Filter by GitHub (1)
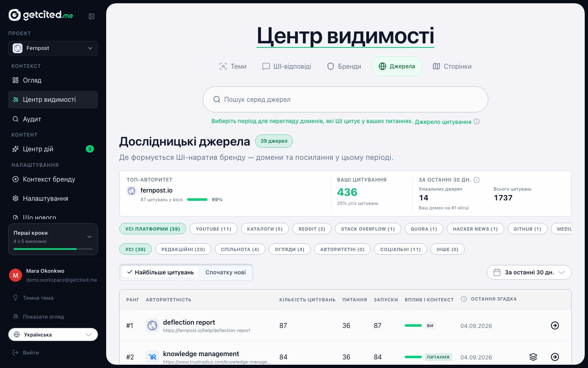This screenshot has height=368, width=588. 528,229
